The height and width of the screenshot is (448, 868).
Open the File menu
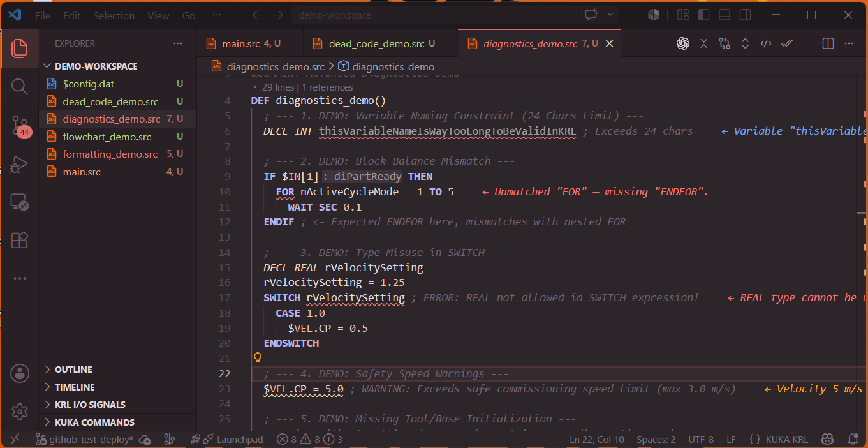[x=43, y=15]
